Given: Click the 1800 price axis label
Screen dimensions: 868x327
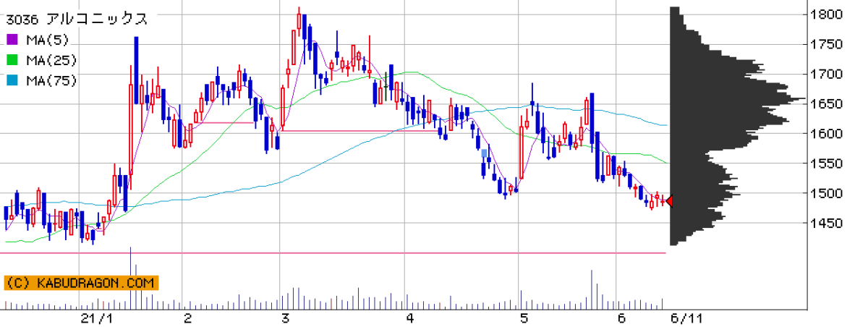Looking at the screenshot, I should click(x=827, y=14).
